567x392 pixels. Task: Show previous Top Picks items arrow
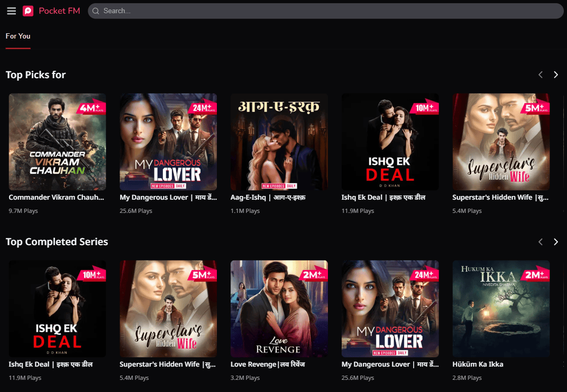(541, 75)
